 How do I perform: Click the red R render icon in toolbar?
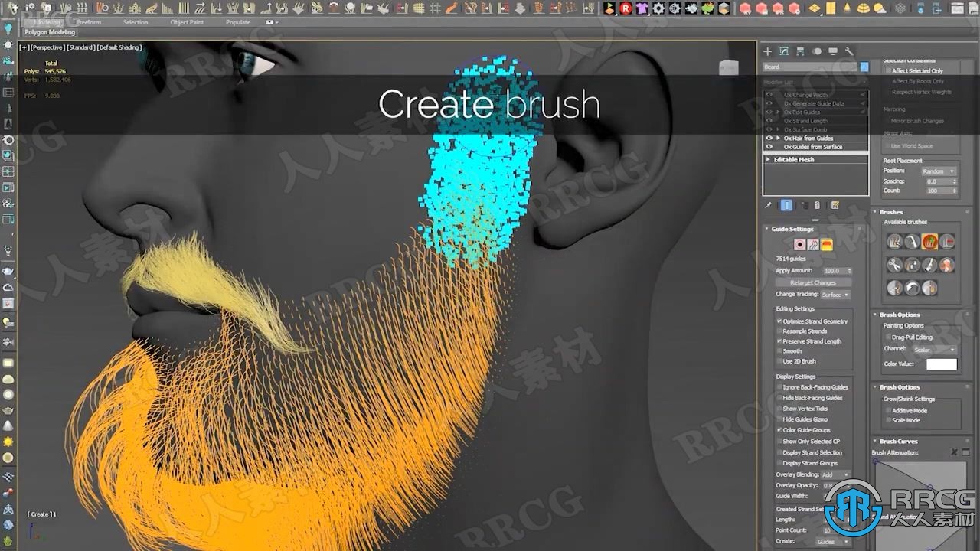pyautogui.click(x=626, y=8)
